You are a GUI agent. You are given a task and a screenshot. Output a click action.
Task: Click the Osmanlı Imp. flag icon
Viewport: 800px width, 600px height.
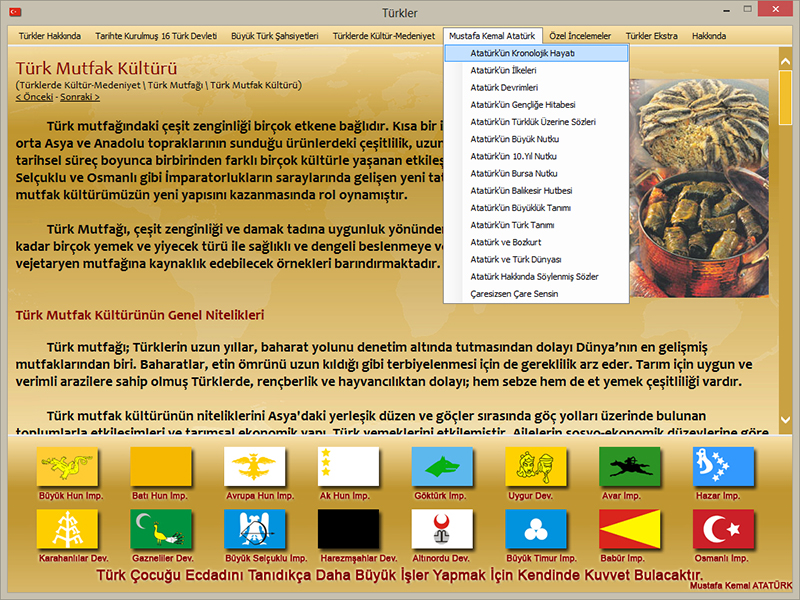(x=723, y=530)
